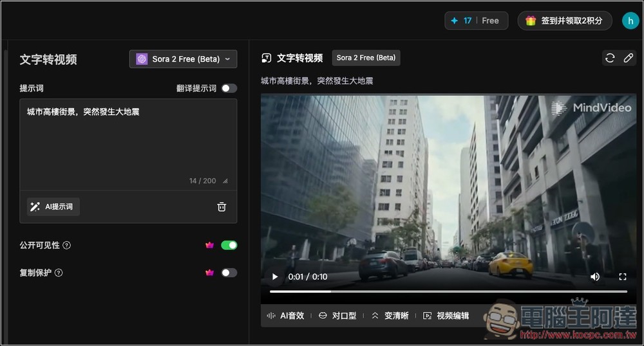Click the 17 Free credits indicator

476,21
